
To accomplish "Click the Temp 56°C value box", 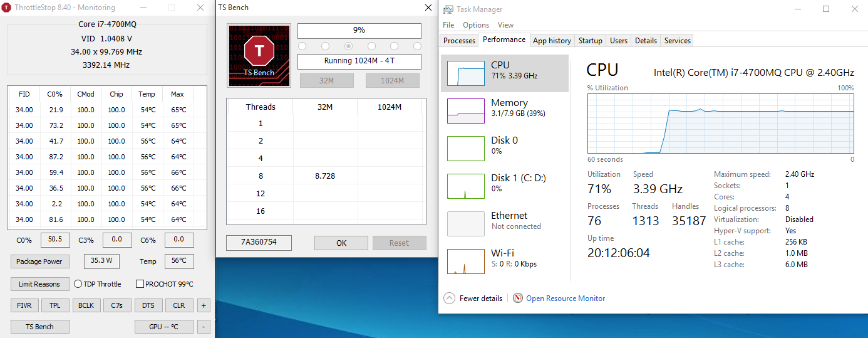I will click(x=179, y=261).
